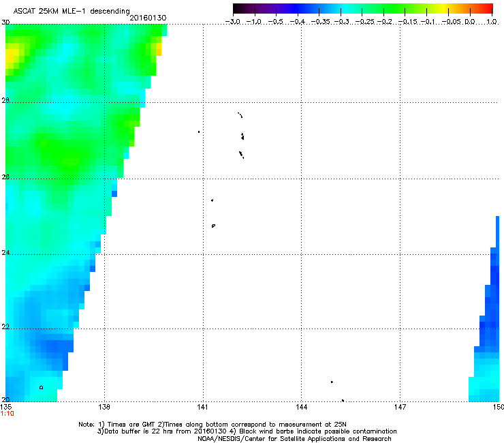This screenshot has height=443, width=504.
Task: Click the latitude 28 axis label
Action: click(5, 100)
